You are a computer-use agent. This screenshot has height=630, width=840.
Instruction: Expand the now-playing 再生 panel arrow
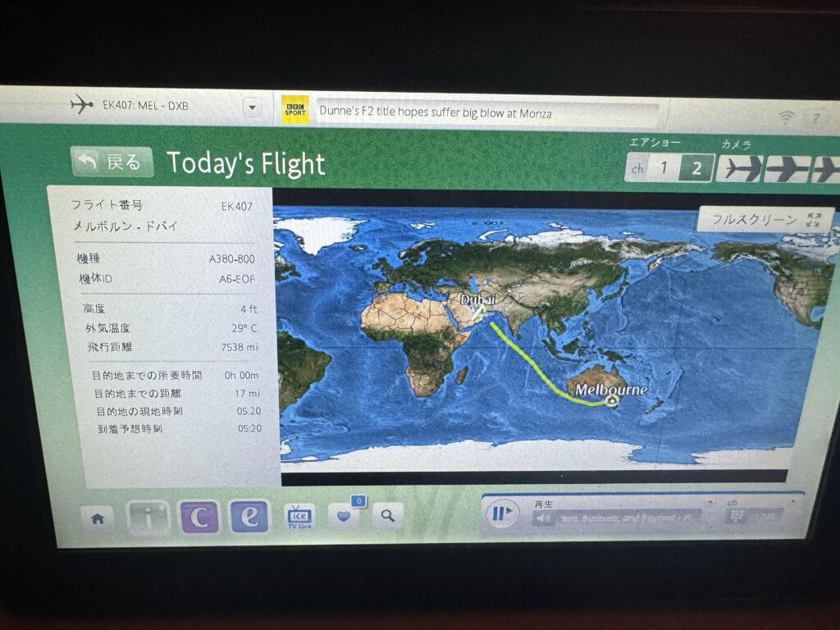[x=710, y=501]
